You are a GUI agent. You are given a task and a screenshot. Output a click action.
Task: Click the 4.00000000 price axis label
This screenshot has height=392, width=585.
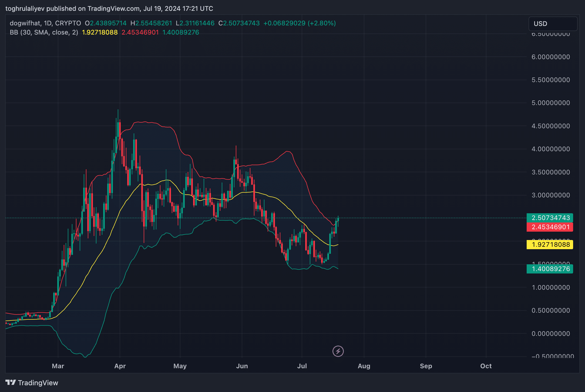(551, 149)
